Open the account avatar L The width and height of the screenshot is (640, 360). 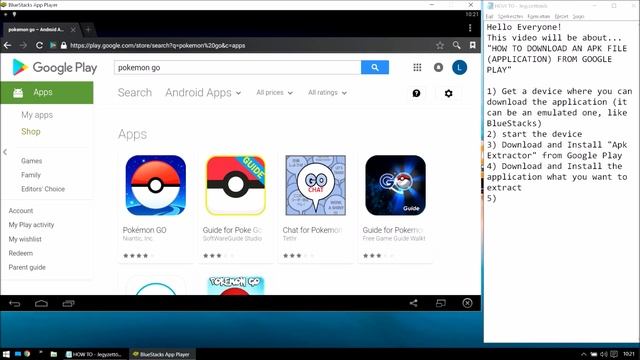click(460, 67)
